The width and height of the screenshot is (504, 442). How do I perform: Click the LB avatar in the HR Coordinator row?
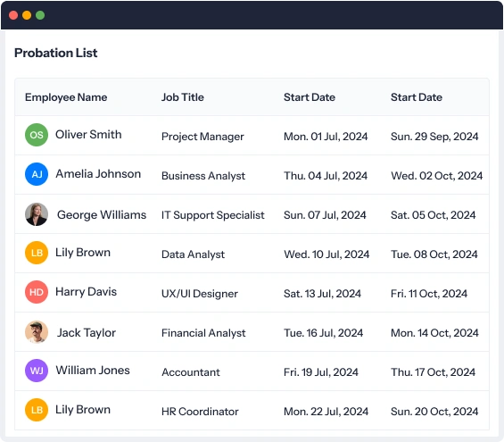click(37, 410)
